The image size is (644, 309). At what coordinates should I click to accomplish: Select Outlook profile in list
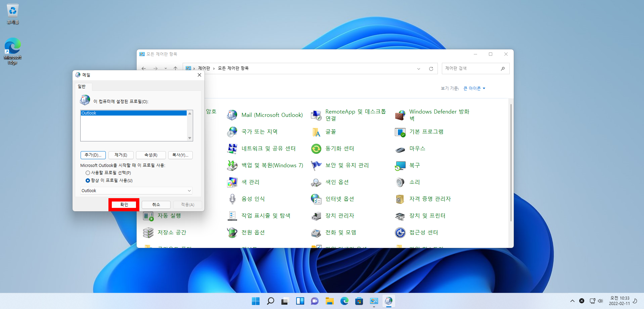coord(134,113)
